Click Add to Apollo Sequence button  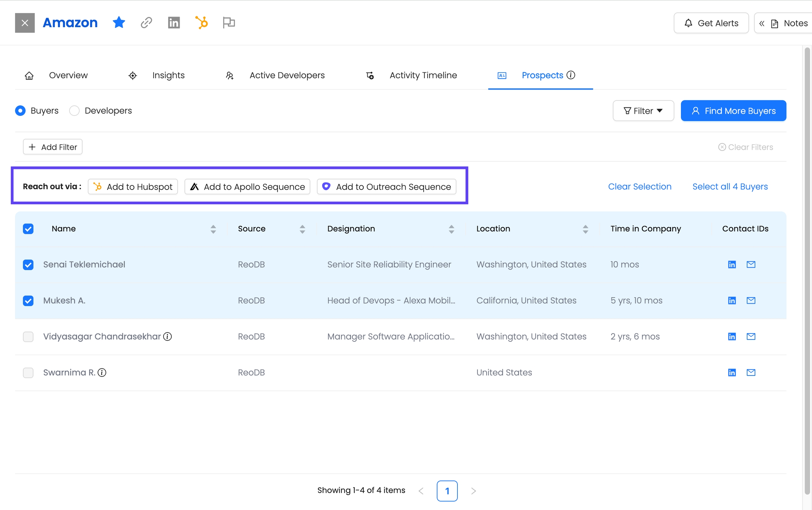pyautogui.click(x=247, y=187)
